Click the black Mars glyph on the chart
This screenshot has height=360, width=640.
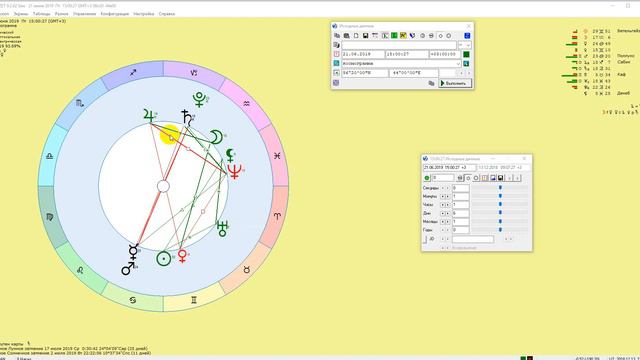128,268
